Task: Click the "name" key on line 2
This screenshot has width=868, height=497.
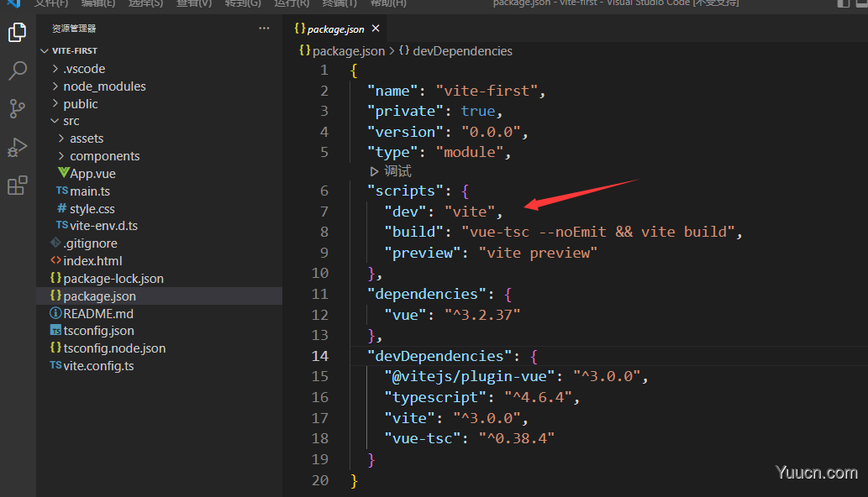Action: (x=392, y=91)
